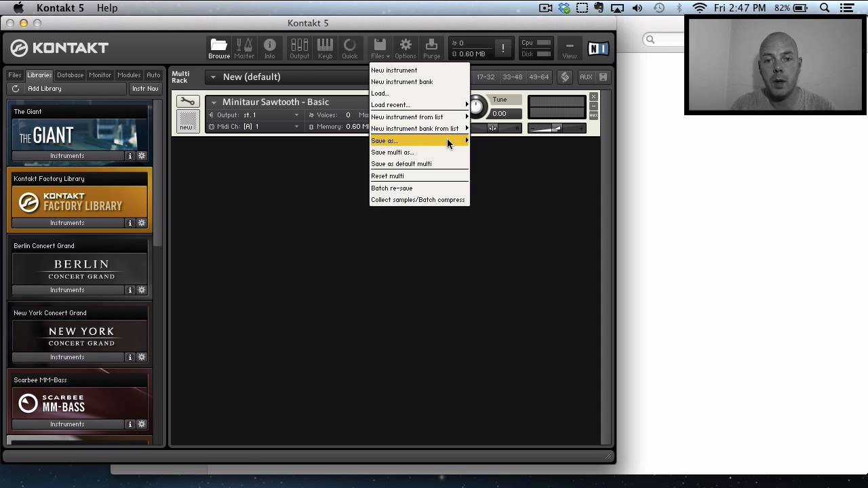
Task: Choose Reset multi menu item
Action: click(x=419, y=176)
